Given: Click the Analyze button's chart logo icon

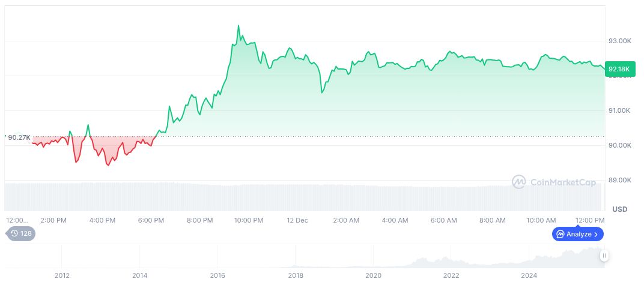Looking at the screenshot, I should point(560,234).
